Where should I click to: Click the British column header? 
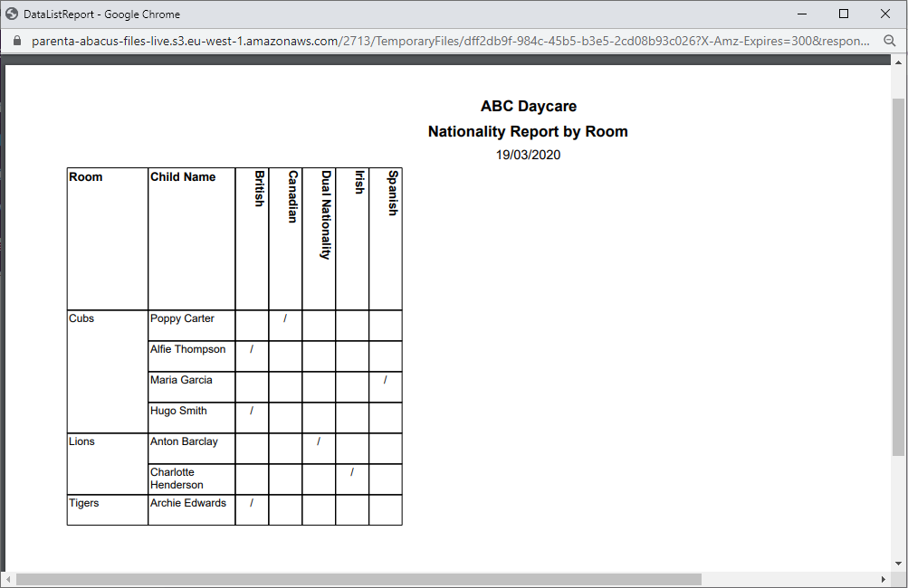pyautogui.click(x=252, y=239)
